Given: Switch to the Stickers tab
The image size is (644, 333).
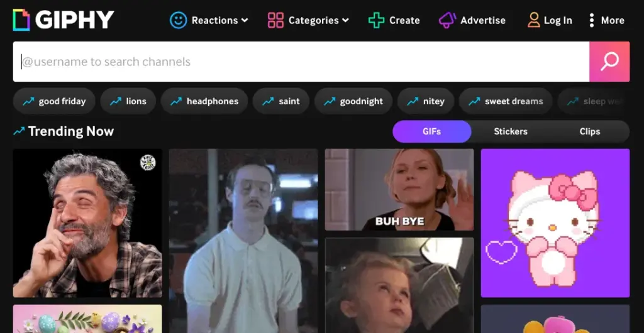Looking at the screenshot, I should (x=511, y=131).
